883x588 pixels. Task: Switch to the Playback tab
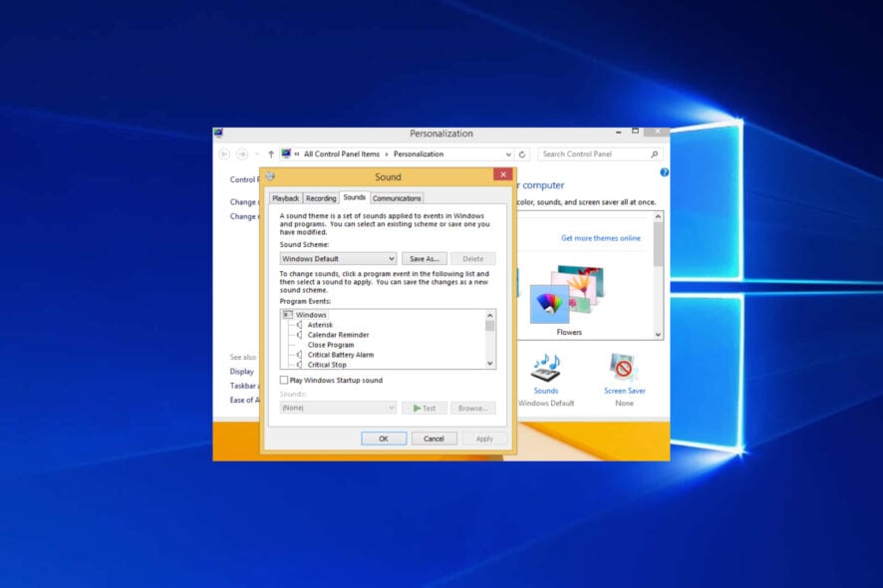[286, 197]
